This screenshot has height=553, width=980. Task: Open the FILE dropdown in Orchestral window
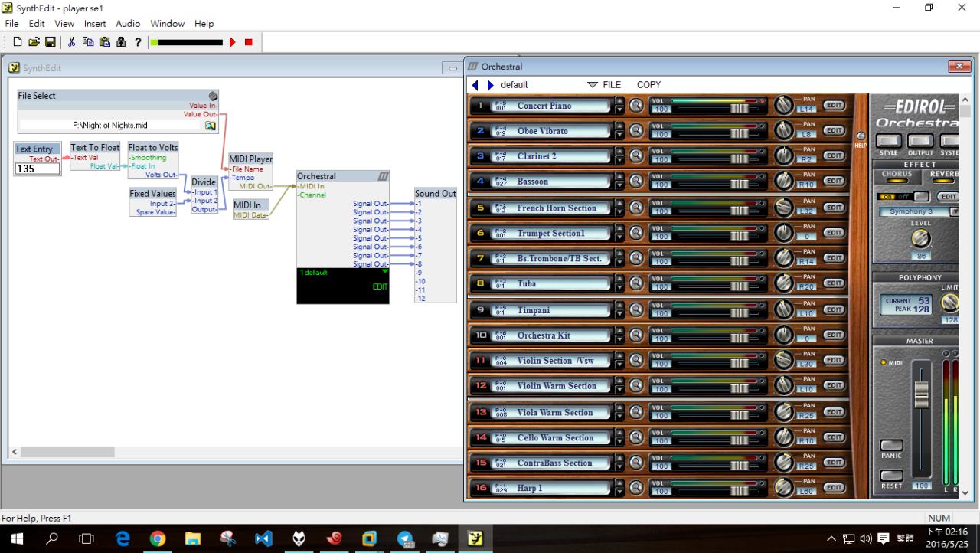pos(604,85)
